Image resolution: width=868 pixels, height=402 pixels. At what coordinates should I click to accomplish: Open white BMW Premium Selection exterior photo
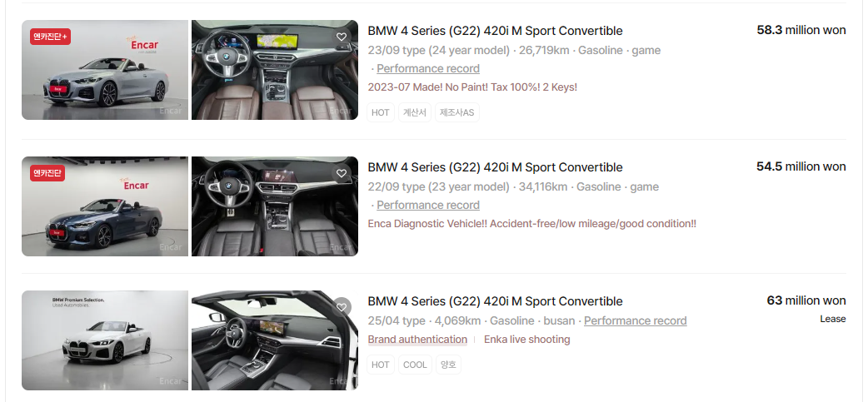click(105, 340)
